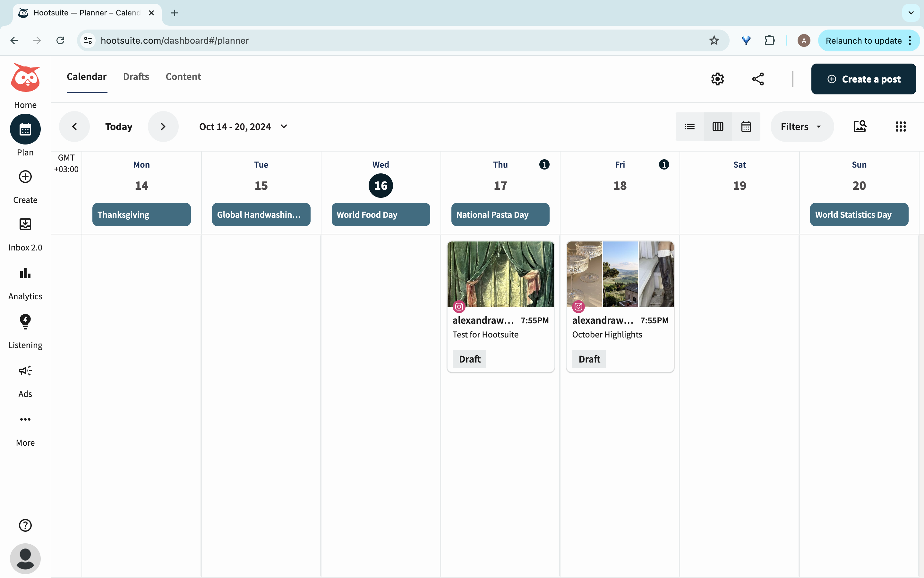Switch to list view

coord(689,127)
